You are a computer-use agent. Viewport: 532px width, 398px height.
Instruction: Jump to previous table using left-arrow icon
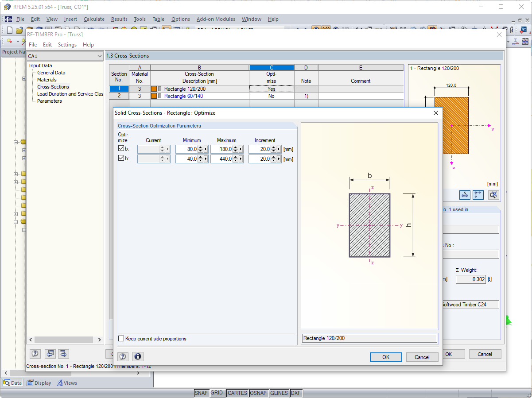[x=50, y=354]
